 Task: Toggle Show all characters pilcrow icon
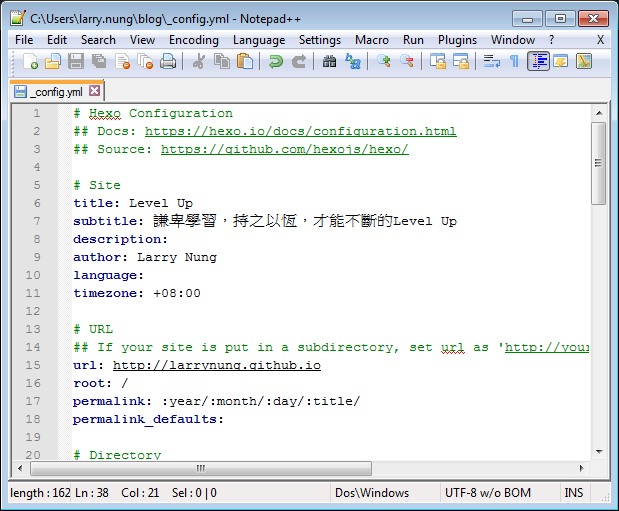pyautogui.click(x=514, y=62)
